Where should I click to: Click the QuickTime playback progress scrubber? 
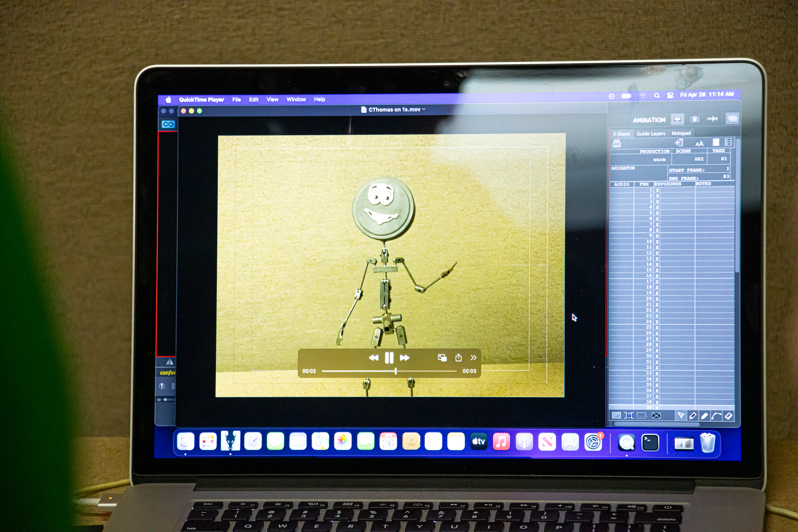point(395,371)
